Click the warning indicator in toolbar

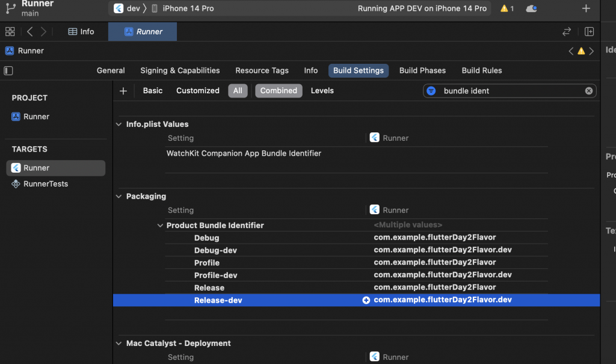(507, 8)
